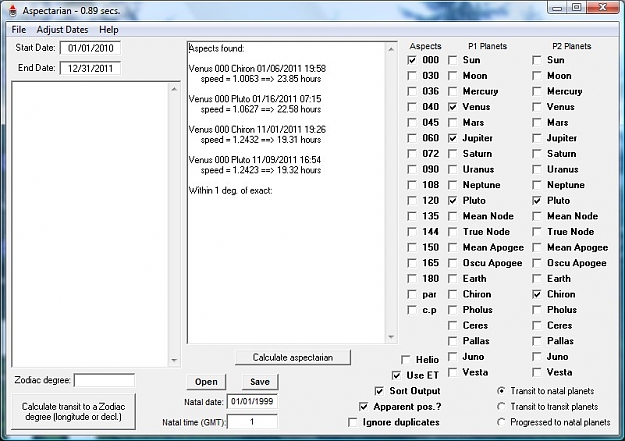Viewport: 625px width, 441px height.
Task: Click the Calculate aspectarian button
Action: pos(293,358)
